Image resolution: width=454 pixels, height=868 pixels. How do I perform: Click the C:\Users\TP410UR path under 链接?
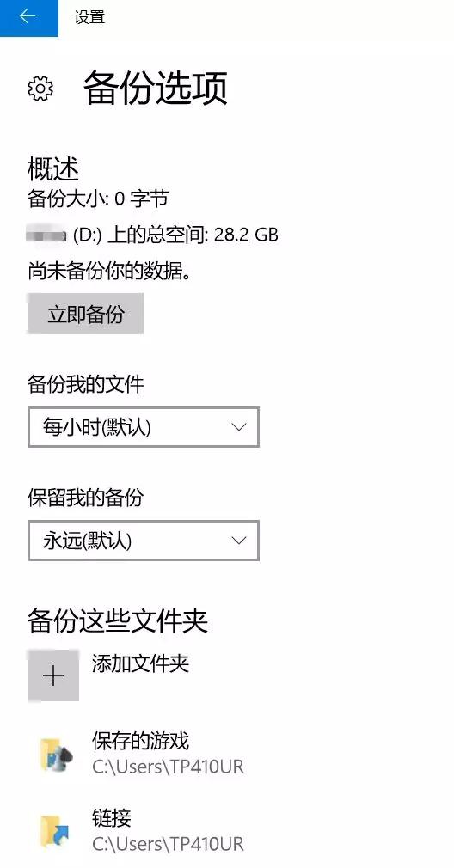click(x=168, y=844)
